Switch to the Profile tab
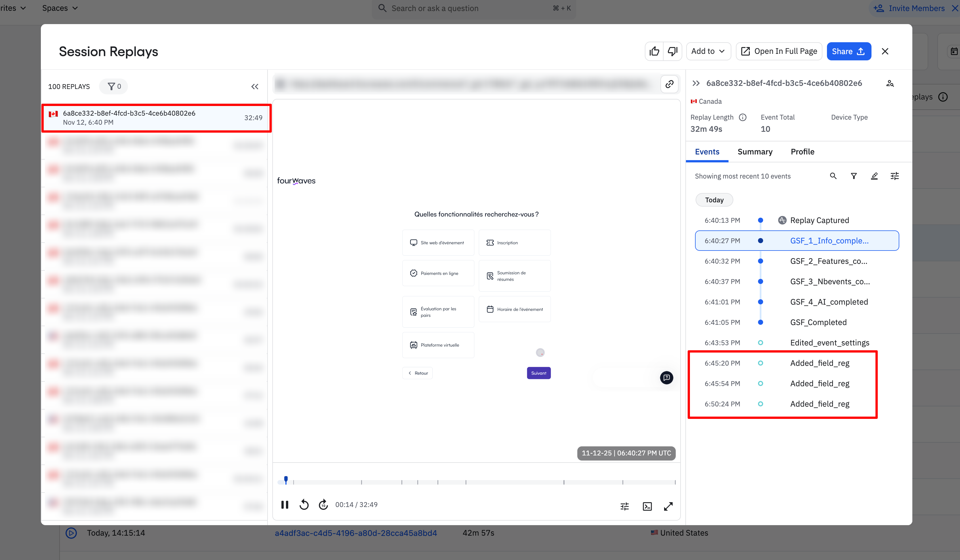The image size is (960, 560). pos(802,152)
